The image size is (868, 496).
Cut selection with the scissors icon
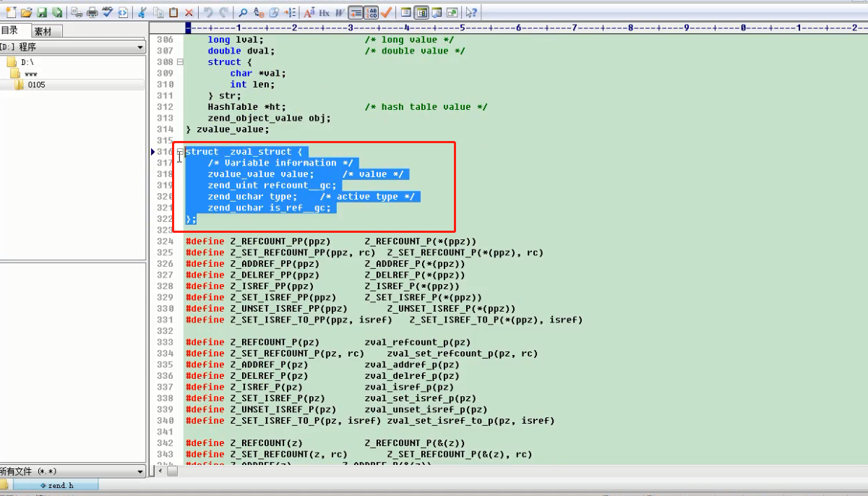[x=142, y=12]
